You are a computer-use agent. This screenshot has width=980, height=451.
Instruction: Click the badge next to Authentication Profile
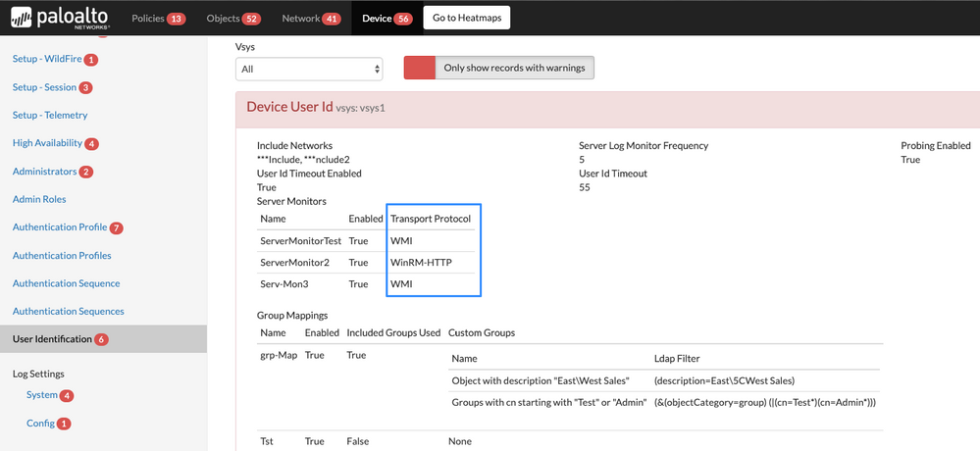(x=117, y=228)
